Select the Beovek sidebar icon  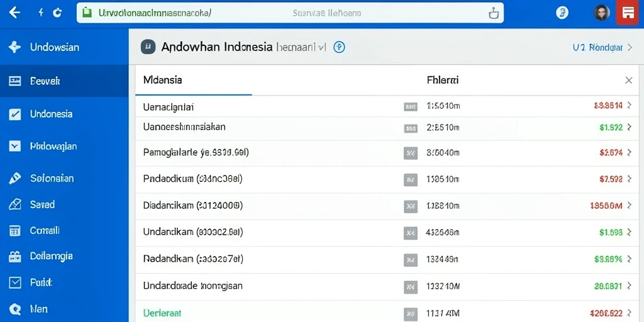click(x=15, y=81)
